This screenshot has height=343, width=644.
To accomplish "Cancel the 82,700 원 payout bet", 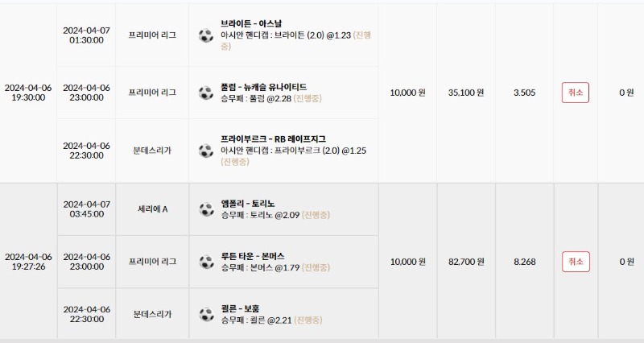I will [576, 262].
